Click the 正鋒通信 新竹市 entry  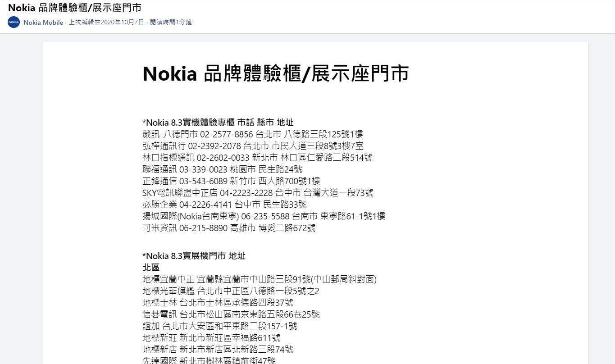[231, 181]
